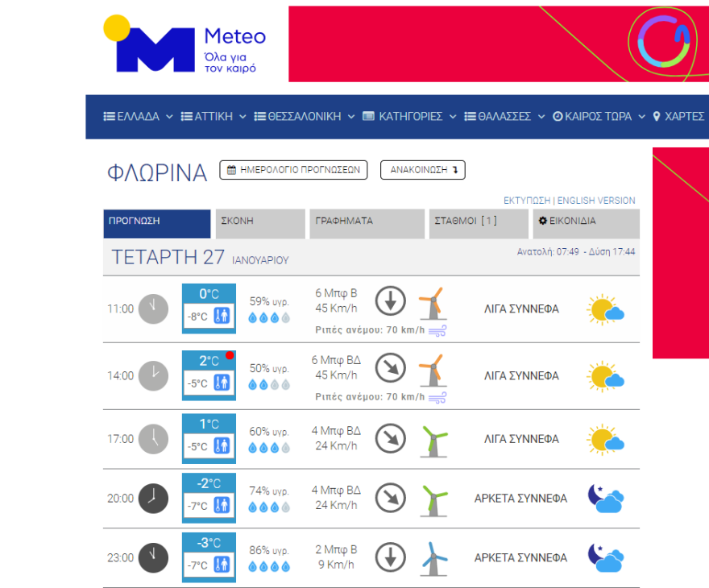Click the ΗΜΕΡΟΛΟΓΙΟ ΠΡΟΓΝΩΣΕΩΝ button
The image size is (709, 588).
point(293,170)
